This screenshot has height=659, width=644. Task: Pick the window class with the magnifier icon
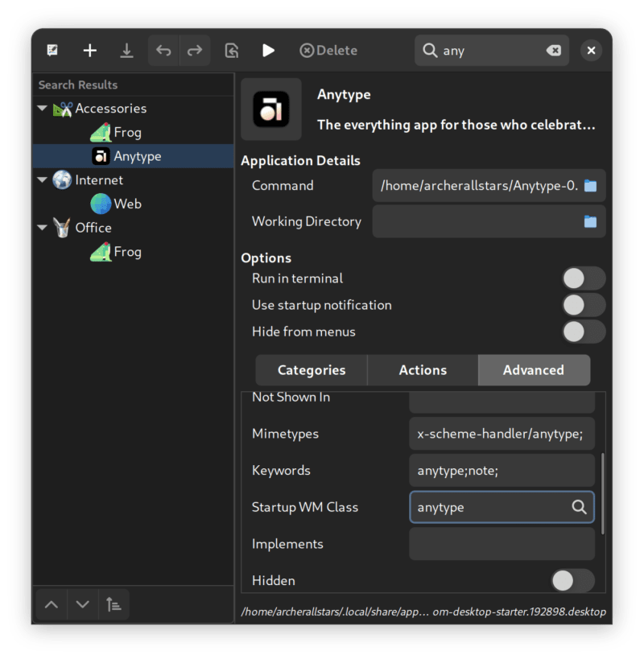click(x=579, y=507)
